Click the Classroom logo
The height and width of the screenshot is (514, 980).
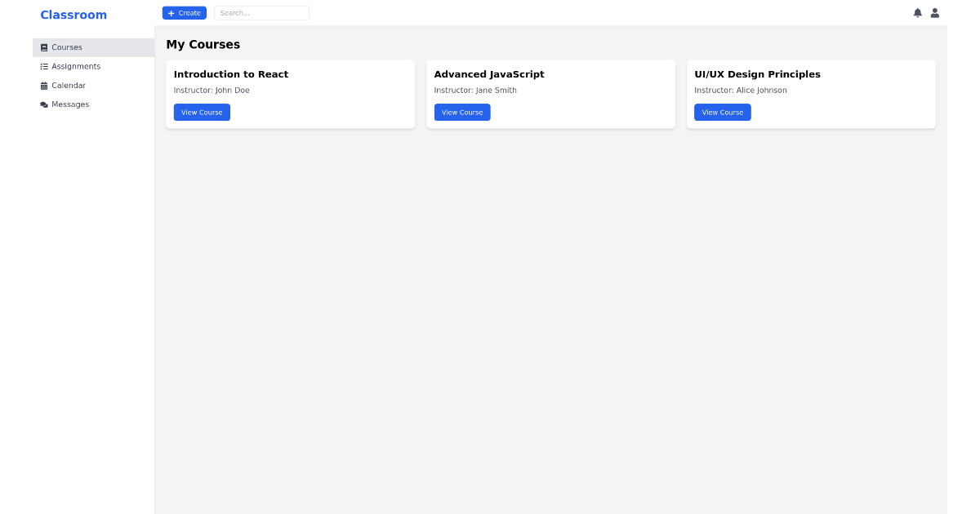pyautogui.click(x=73, y=15)
